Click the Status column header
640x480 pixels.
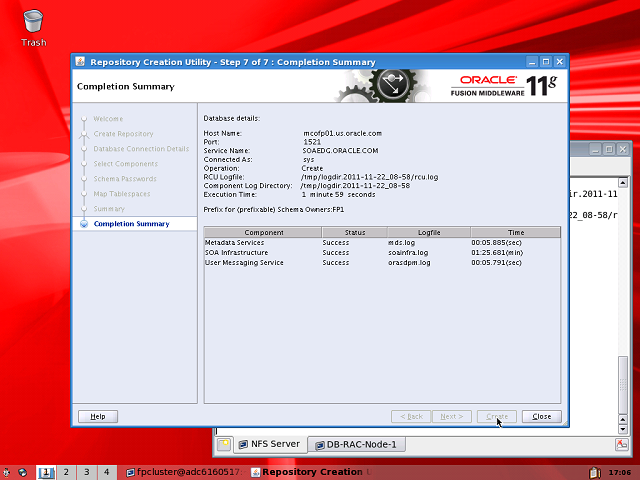click(355, 232)
